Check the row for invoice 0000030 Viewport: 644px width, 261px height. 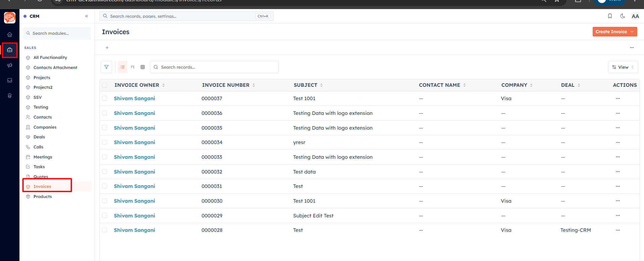tap(105, 201)
